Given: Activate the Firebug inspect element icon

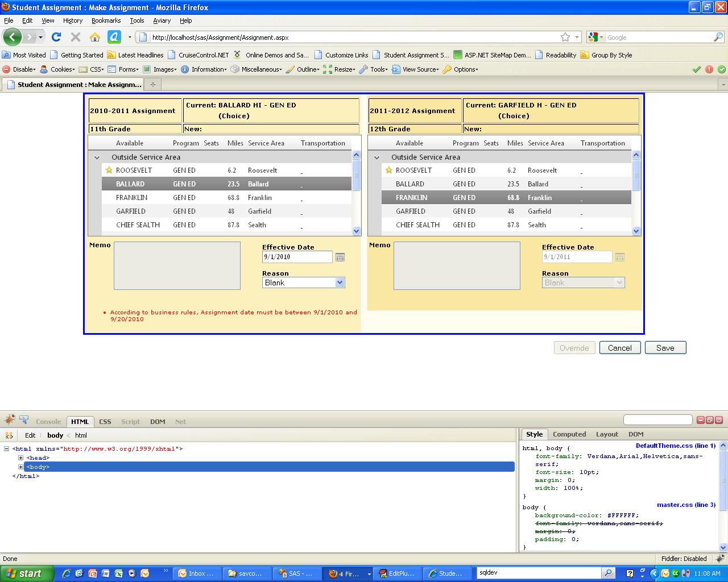Looking at the screenshot, I should click(24, 420).
